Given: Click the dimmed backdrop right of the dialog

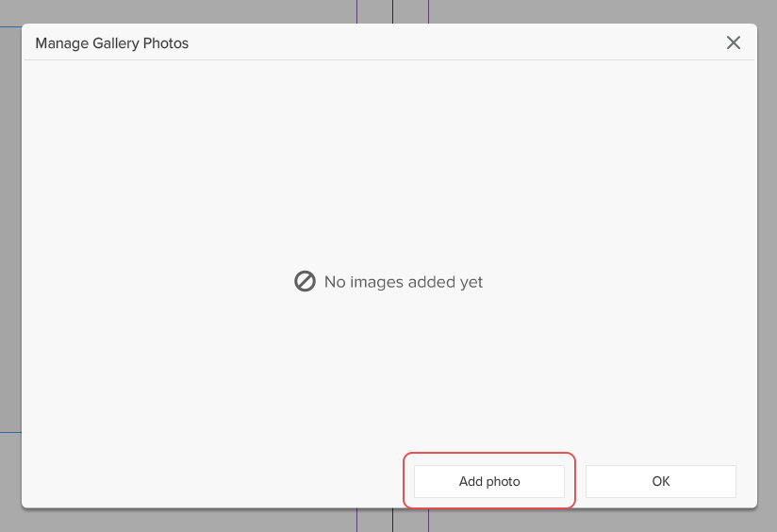Looking at the screenshot, I should (x=767, y=236).
